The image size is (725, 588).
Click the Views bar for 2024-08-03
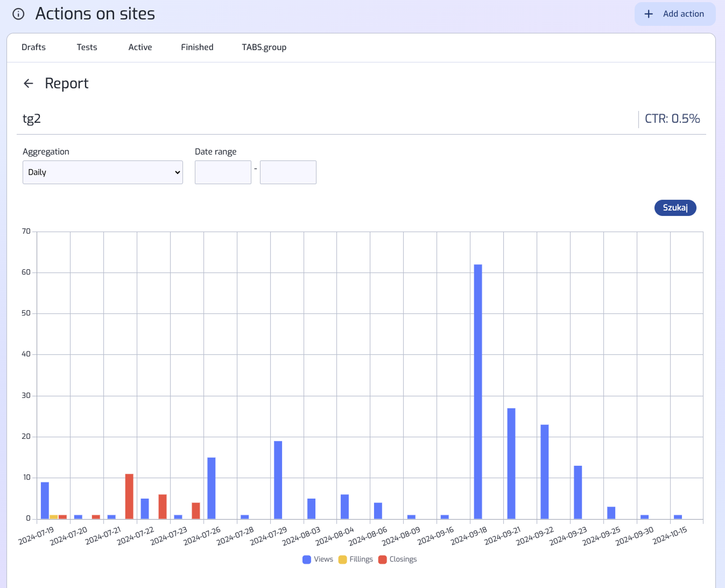312,509
